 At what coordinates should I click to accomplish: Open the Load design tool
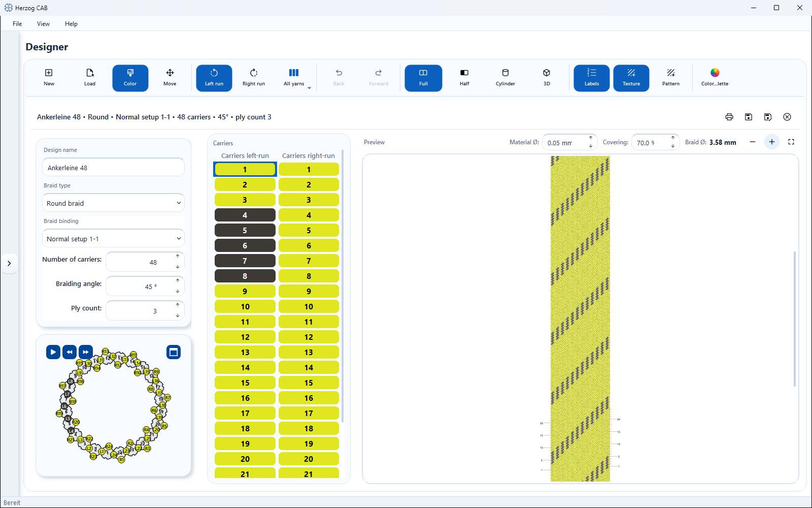(x=90, y=78)
